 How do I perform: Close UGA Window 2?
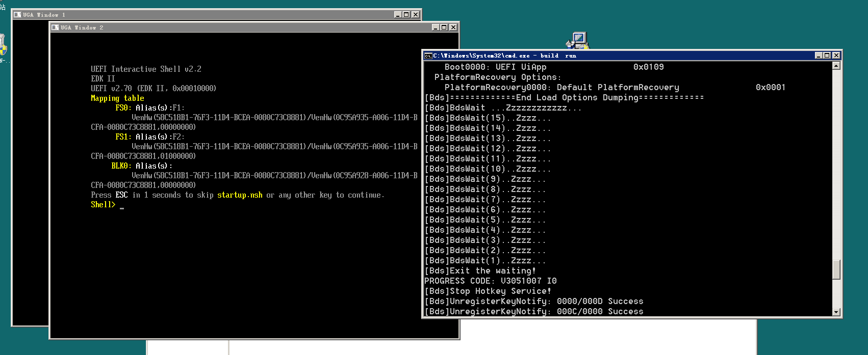[453, 28]
